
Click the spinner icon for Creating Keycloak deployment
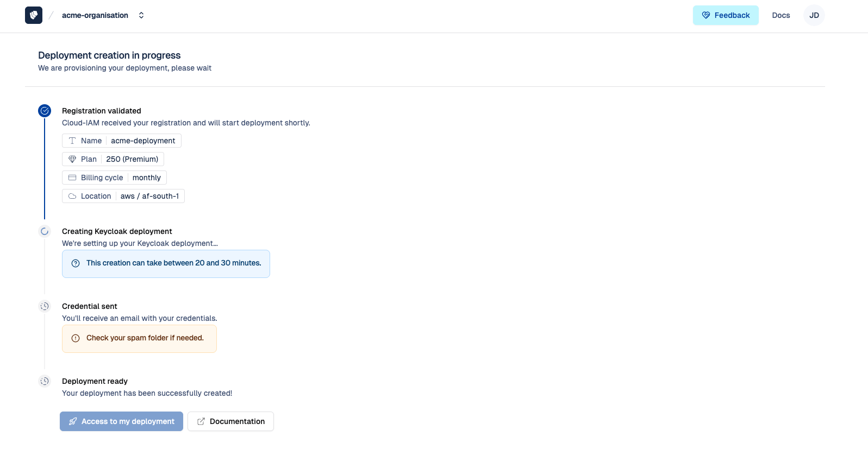coord(45,231)
